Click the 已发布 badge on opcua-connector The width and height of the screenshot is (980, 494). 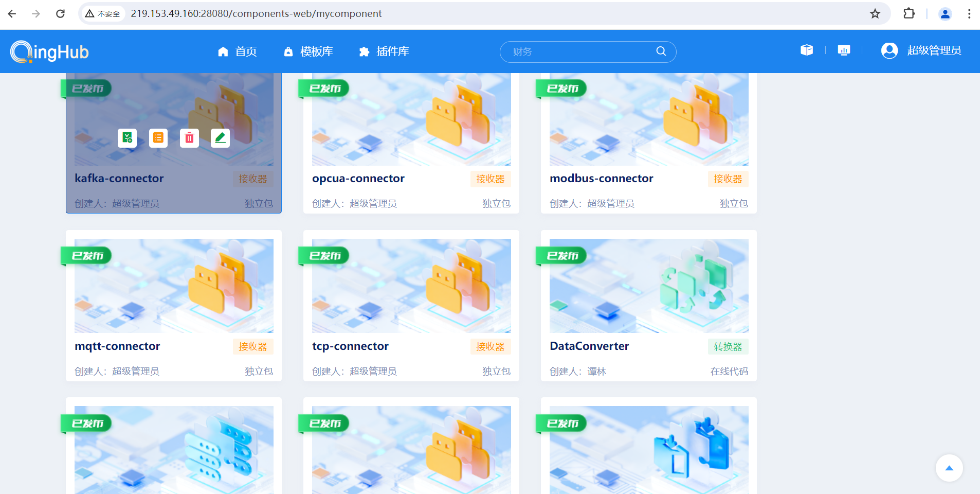point(324,89)
